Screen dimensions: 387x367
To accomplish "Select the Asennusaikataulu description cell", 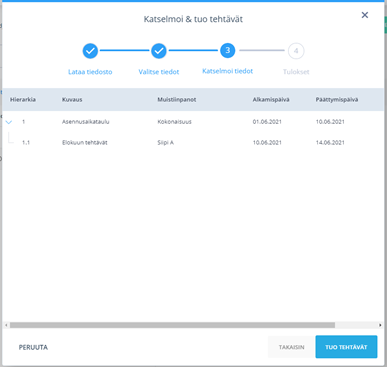I will (86, 122).
